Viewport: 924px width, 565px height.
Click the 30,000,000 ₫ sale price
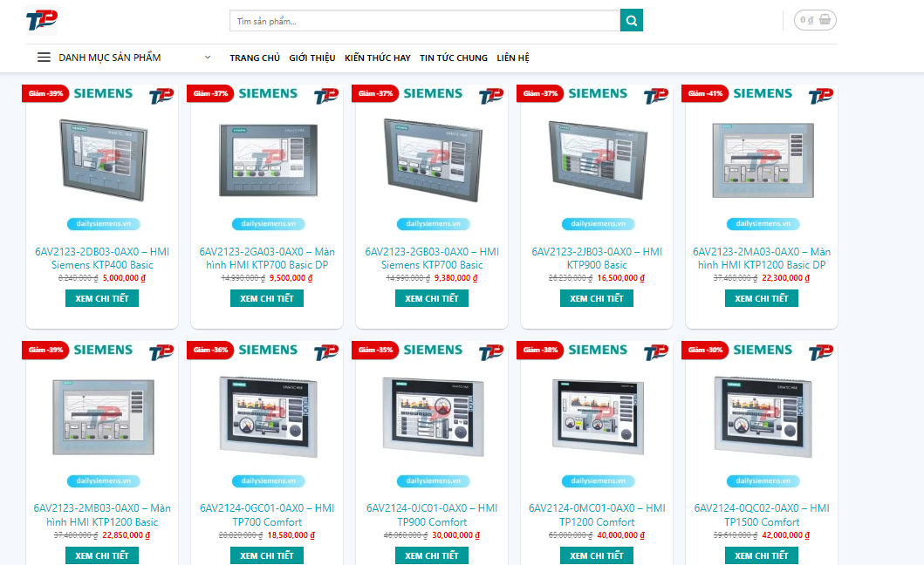[x=456, y=535]
